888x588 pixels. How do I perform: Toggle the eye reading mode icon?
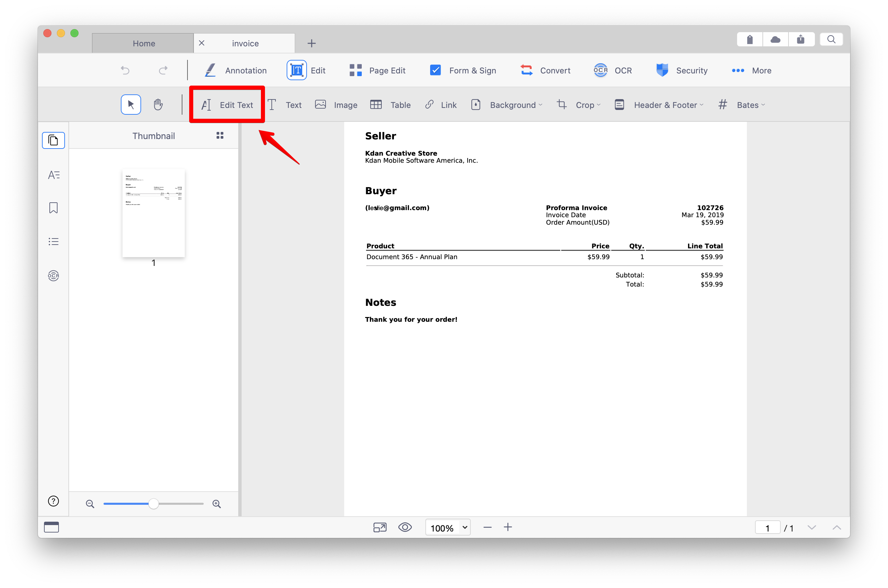405,527
